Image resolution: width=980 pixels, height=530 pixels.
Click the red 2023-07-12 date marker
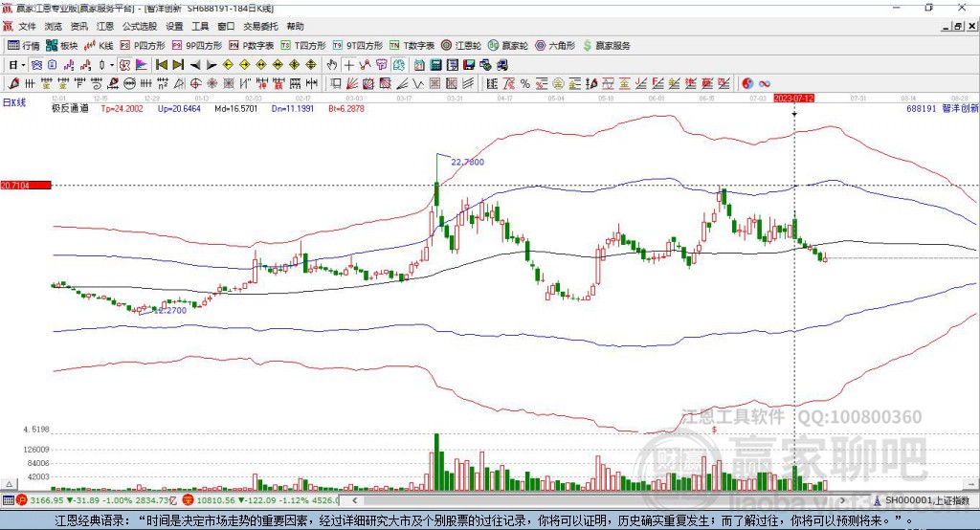[x=793, y=99]
